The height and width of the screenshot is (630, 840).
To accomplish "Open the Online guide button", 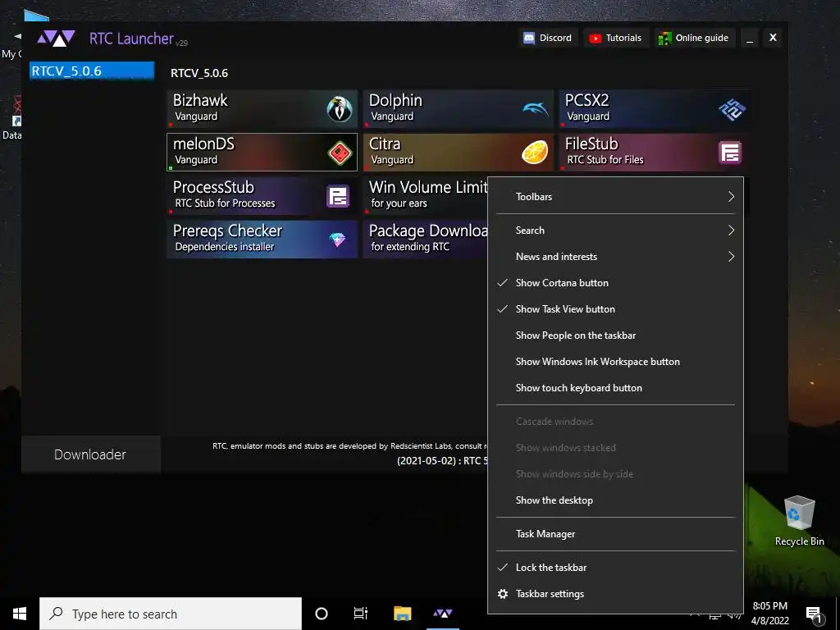I will point(694,38).
